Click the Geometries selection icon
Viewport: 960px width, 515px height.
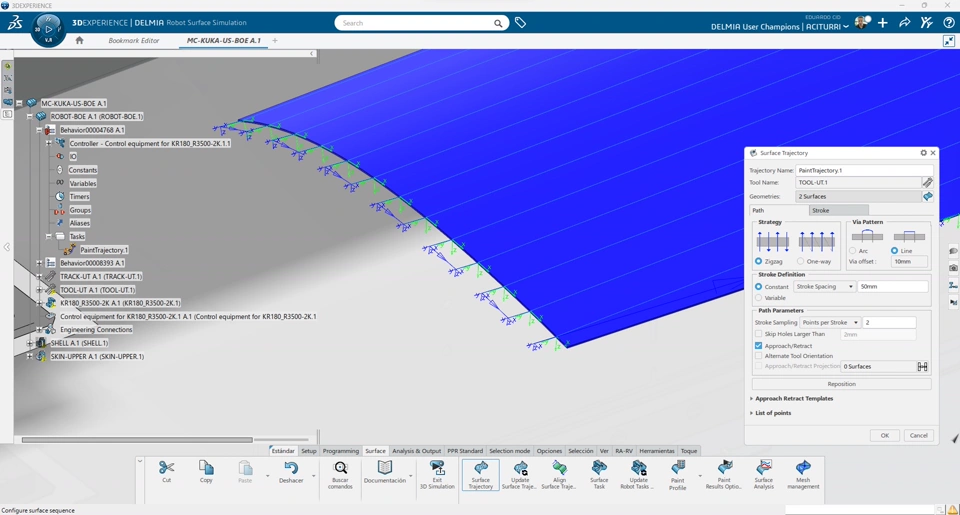(928, 197)
